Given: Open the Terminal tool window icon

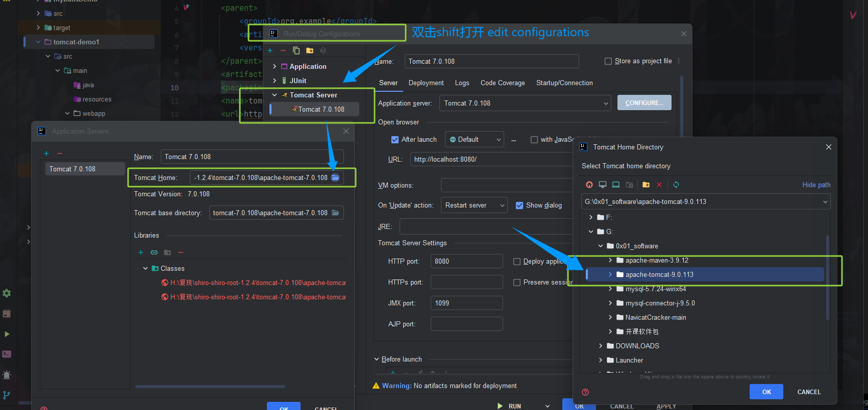Looking at the screenshot, I should [x=7, y=354].
